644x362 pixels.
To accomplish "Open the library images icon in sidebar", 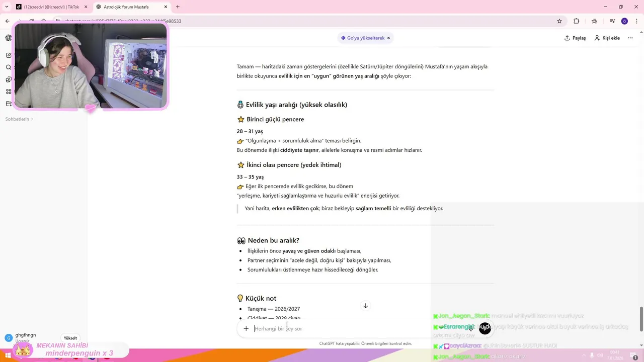I will [9, 79].
